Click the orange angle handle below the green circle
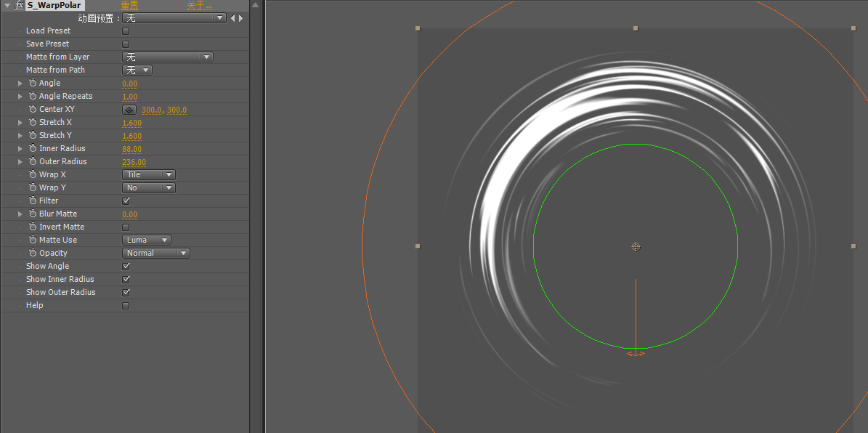The width and height of the screenshot is (868, 433). (x=636, y=353)
